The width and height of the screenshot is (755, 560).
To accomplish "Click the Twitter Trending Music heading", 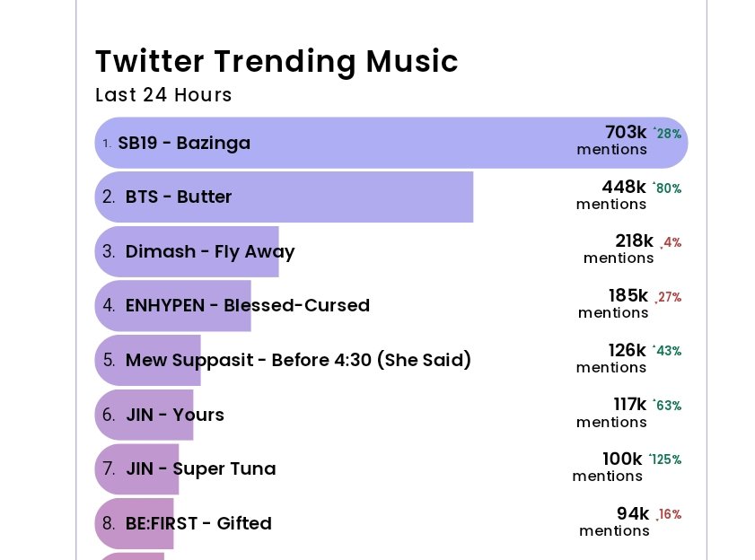I will tap(277, 62).
